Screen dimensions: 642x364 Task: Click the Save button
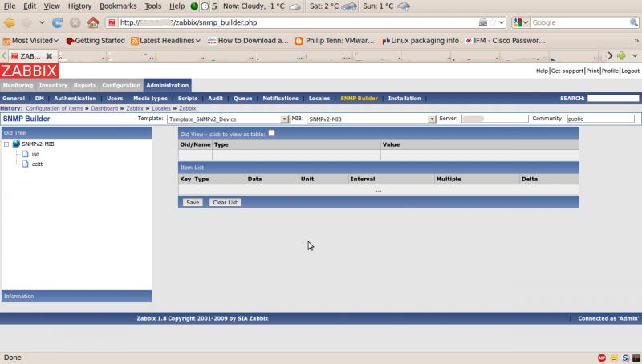(193, 203)
